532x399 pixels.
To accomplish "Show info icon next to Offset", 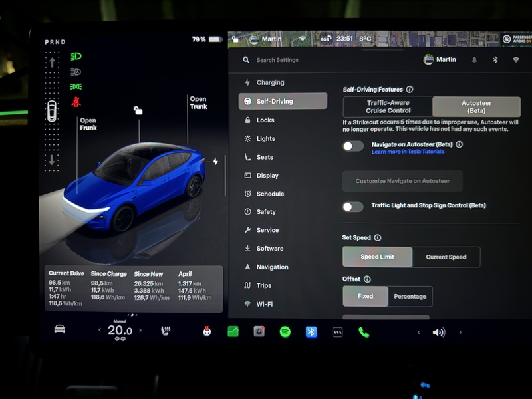I will click(367, 279).
